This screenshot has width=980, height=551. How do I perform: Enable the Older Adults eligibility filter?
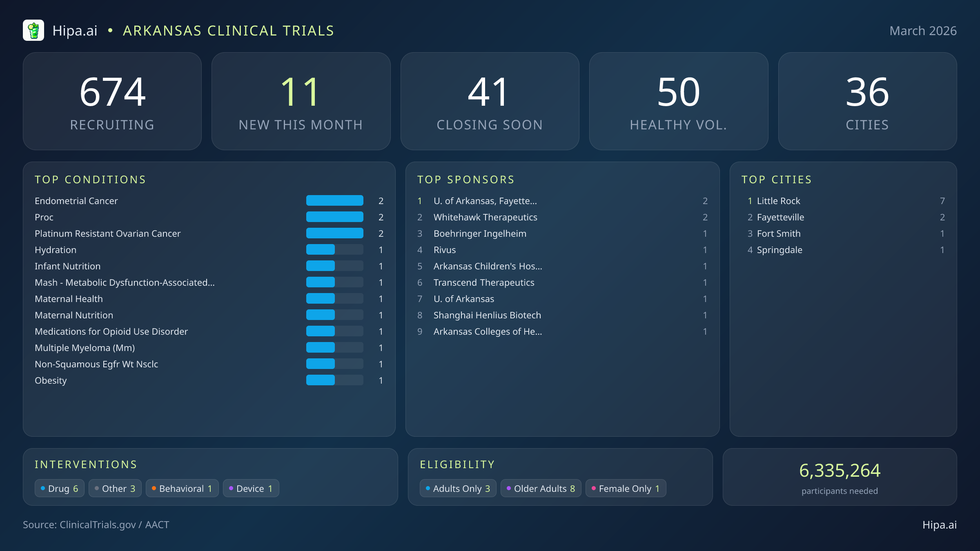click(x=541, y=488)
